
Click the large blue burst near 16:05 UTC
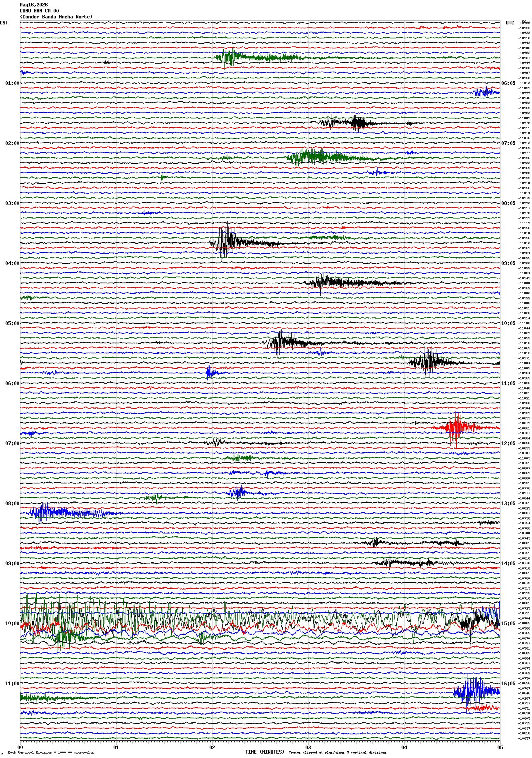click(476, 691)
